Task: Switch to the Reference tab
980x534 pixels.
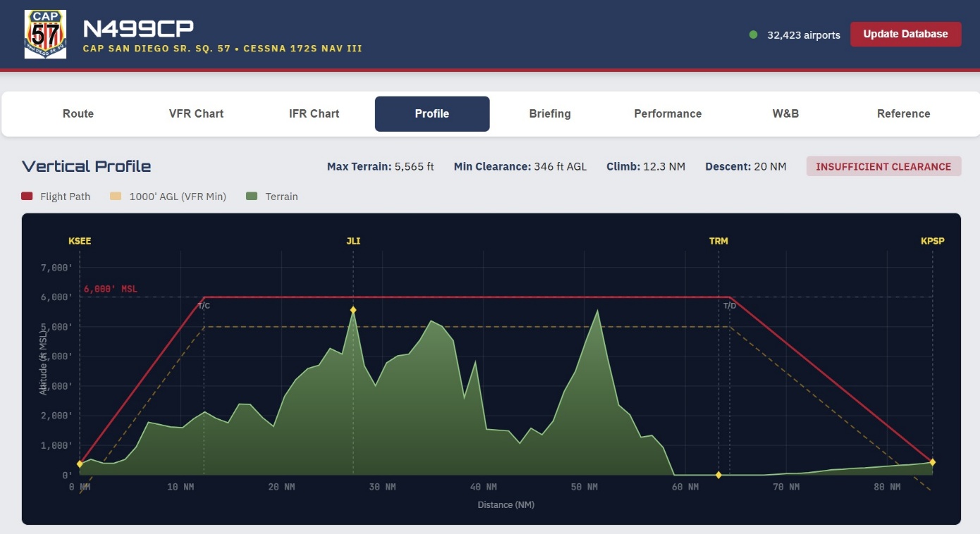Action: click(903, 113)
